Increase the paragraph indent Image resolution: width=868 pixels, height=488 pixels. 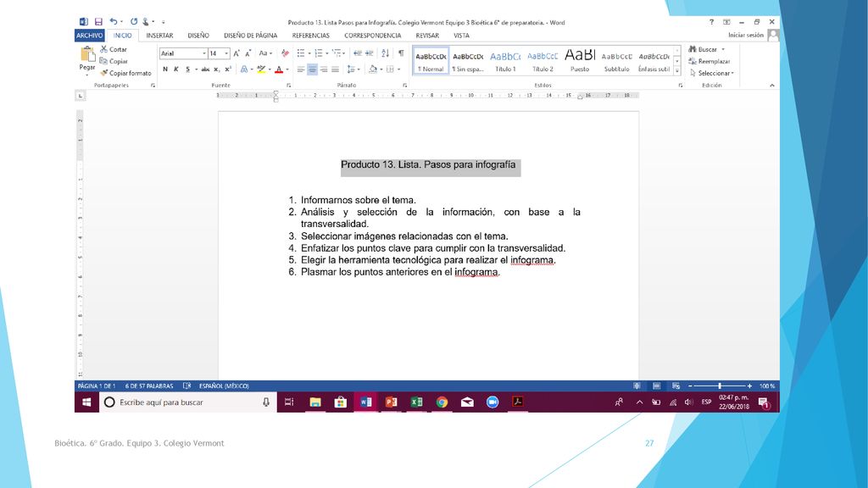(x=370, y=53)
